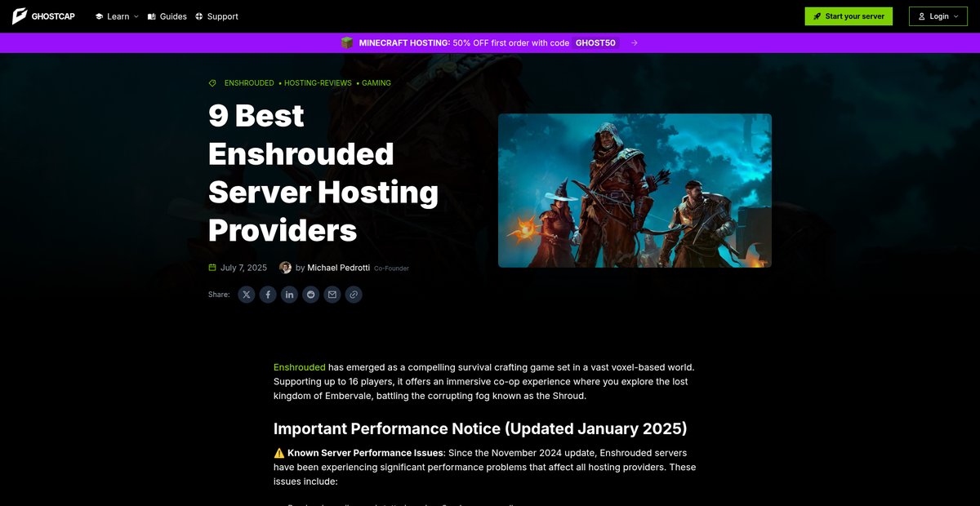Click the rocket icon in Start your server
The height and width of the screenshot is (506, 980).
pyautogui.click(x=817, y=16)
